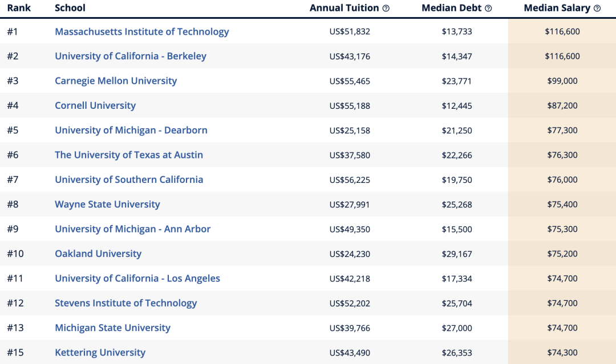Click the Annual Tuition help icon
Screen dimensions: 616x364
tap(386, 8)
